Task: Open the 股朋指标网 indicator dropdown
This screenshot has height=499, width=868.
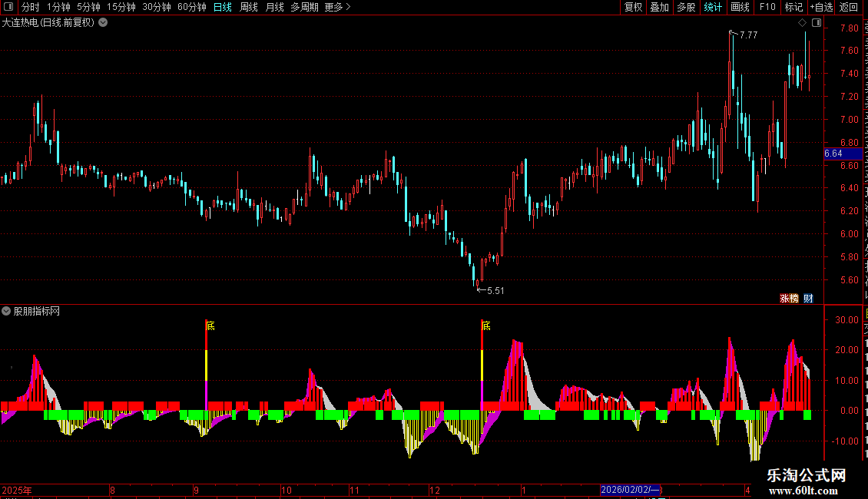Action: [6, 311]
